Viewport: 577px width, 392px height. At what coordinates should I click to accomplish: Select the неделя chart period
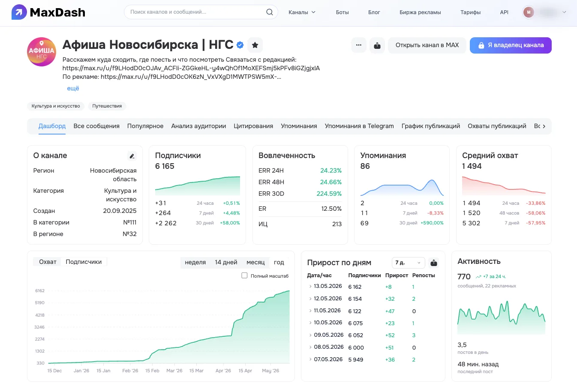195,262
